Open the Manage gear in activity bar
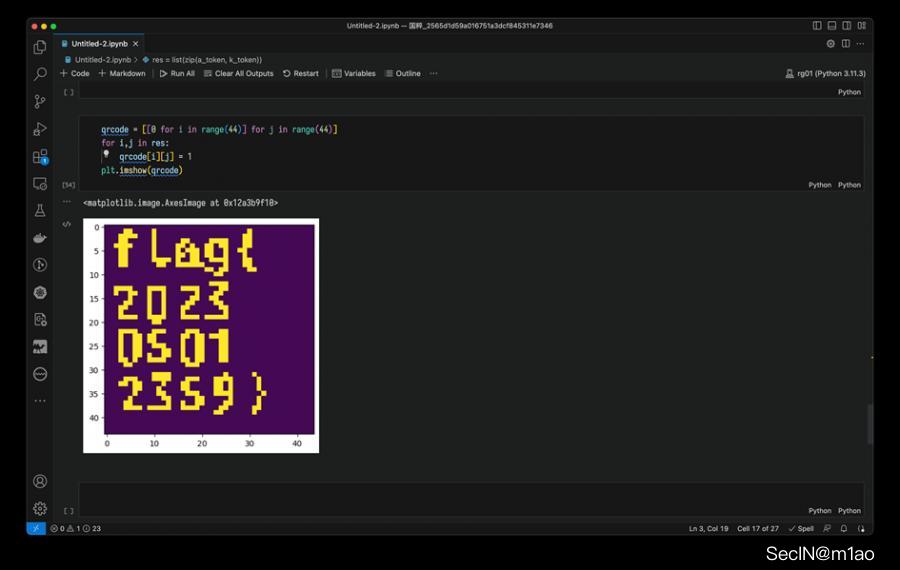 point(40,508)
